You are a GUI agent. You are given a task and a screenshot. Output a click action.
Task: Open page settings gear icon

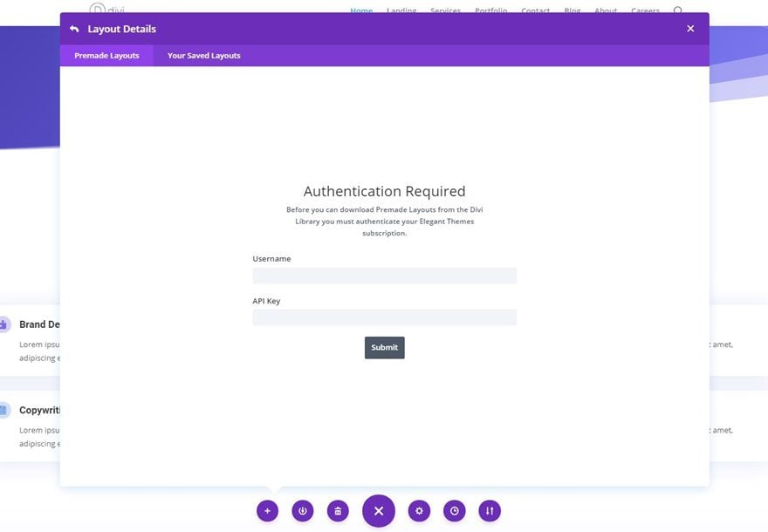(x=419, y=511)
